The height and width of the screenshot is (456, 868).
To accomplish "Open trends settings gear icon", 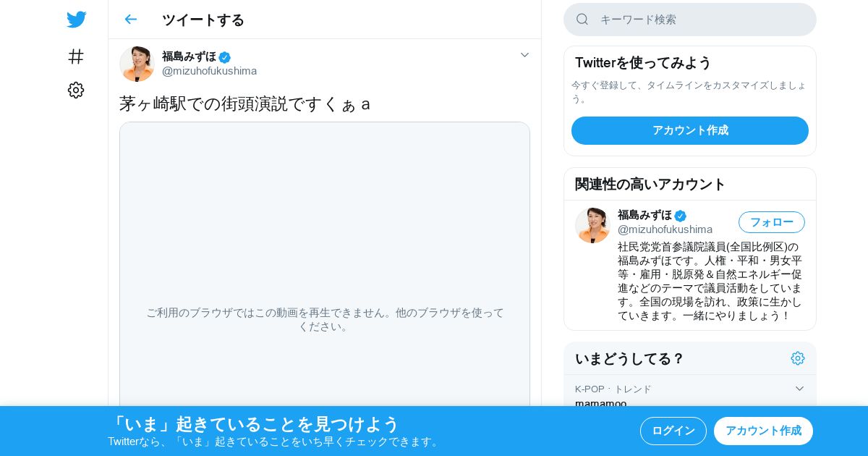I will click(798, 358).
